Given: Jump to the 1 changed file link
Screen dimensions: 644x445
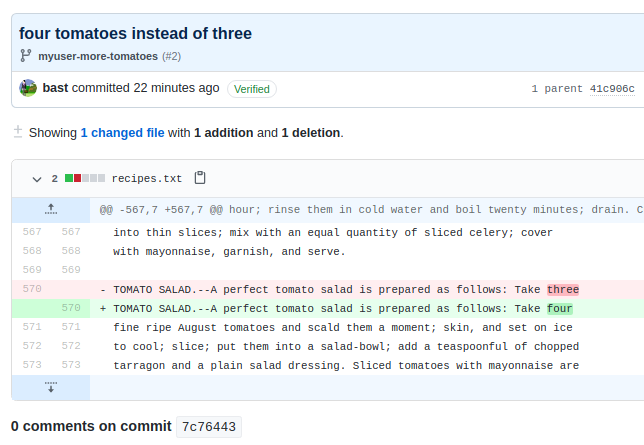Looking at the screenshot, I should tap(122, 132).
